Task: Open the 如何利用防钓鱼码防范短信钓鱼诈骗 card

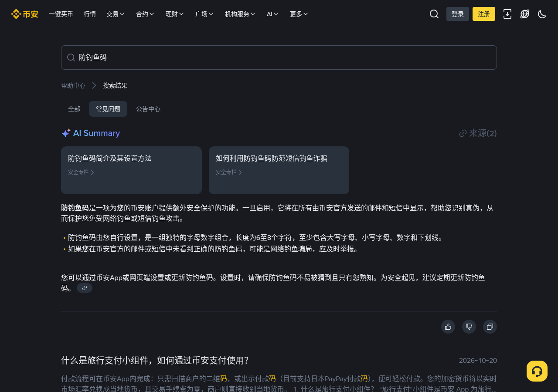Action: (279, 170)
